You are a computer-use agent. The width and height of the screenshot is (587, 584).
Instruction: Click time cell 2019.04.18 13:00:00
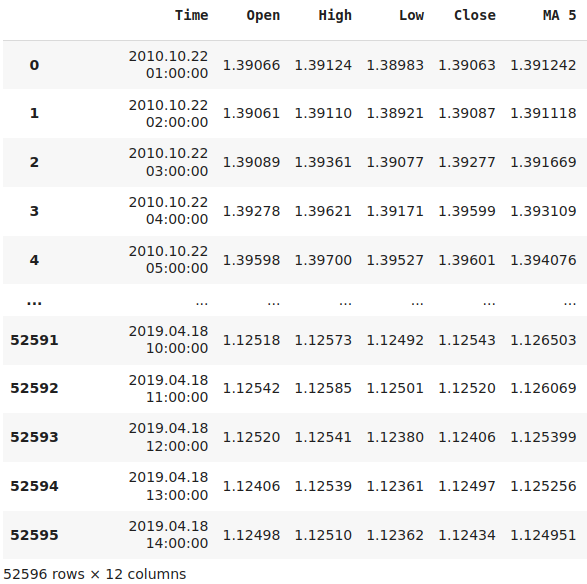click(x=168, y=486)
